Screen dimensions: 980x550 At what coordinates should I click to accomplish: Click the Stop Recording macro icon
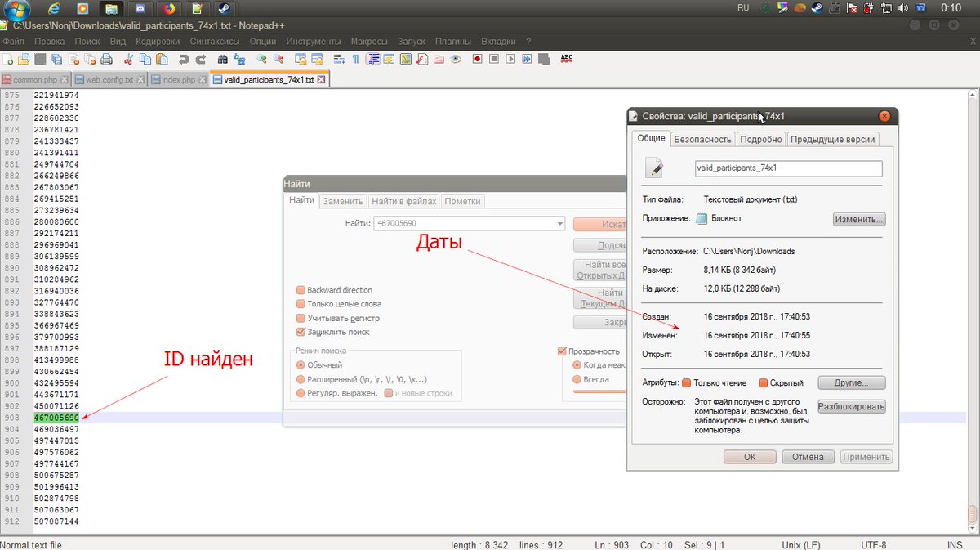(494, 59)
